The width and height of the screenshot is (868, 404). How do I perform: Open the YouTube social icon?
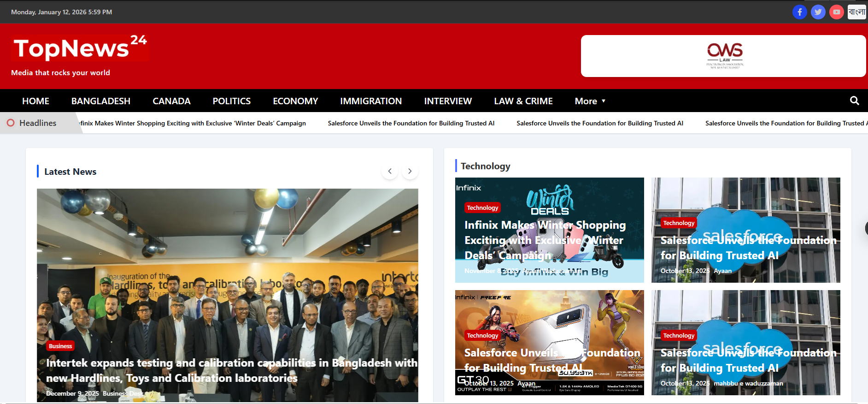pyautogui.click(x=836, y=12)
